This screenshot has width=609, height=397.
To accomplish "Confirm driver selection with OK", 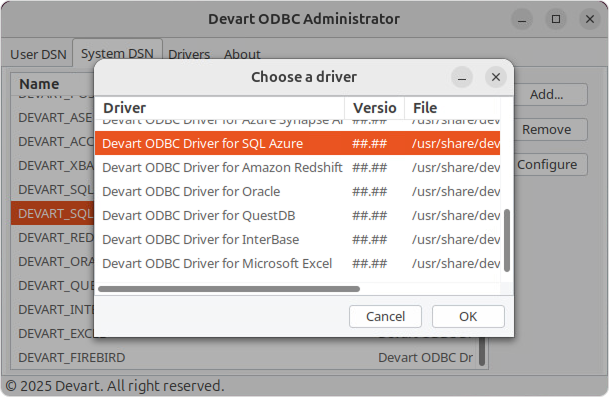I will (x=468, y=316).
